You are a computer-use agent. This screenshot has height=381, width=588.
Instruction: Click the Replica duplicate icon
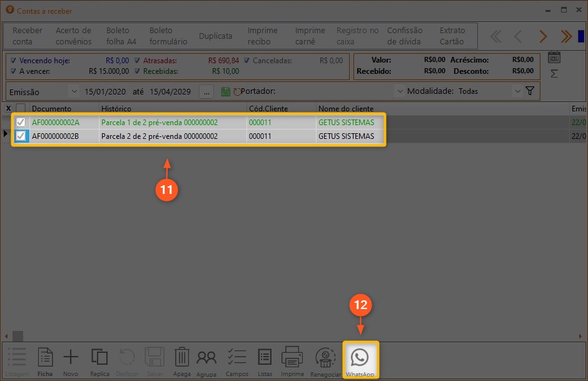(x=99, y=362)
